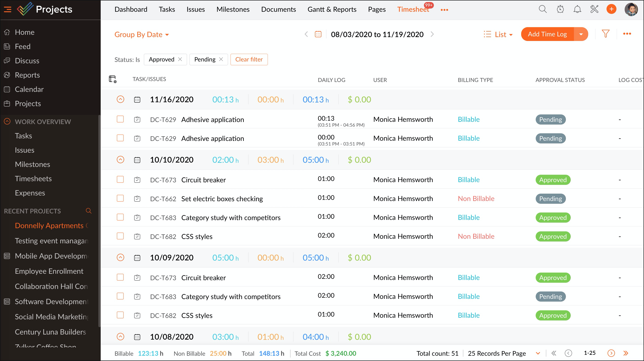The height and width of the screenshot is (361, 644).
Task: Collapse the 10/10/2020 date group
Action: click(120, 160)
